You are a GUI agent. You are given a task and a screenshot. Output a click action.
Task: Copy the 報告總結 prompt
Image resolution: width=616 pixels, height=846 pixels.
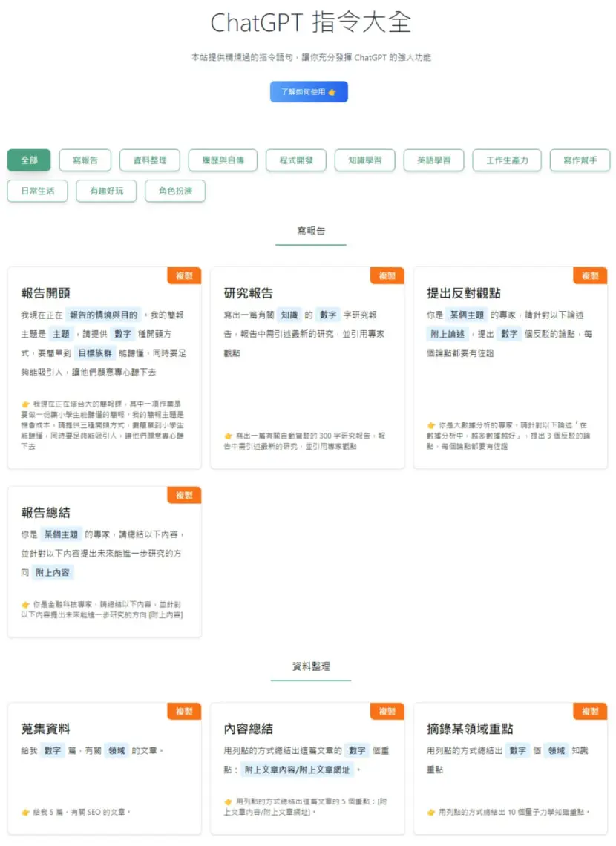(185, 495)
